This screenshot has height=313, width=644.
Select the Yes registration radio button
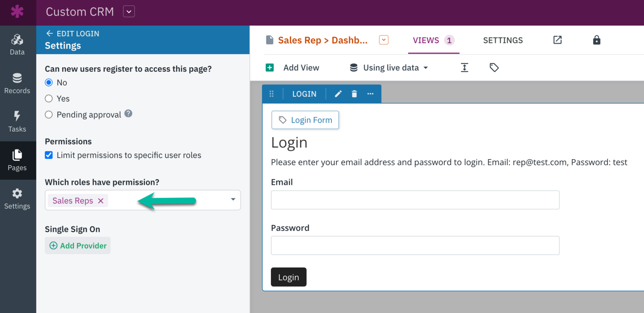click(49, 98)
